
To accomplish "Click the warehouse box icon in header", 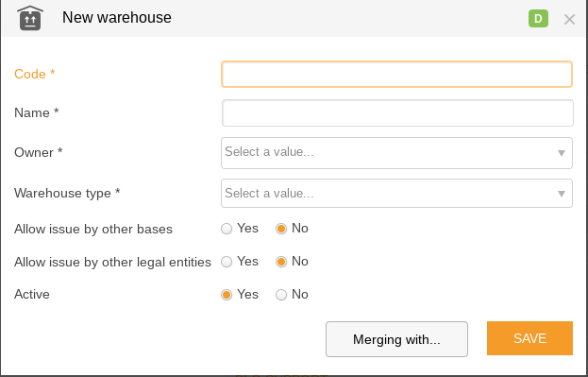I will tap(30, 18).
